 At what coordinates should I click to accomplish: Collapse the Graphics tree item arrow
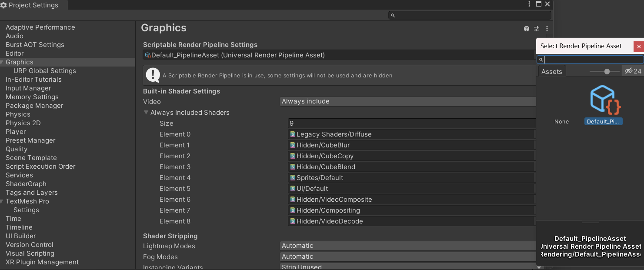click(x=2, y=62)
